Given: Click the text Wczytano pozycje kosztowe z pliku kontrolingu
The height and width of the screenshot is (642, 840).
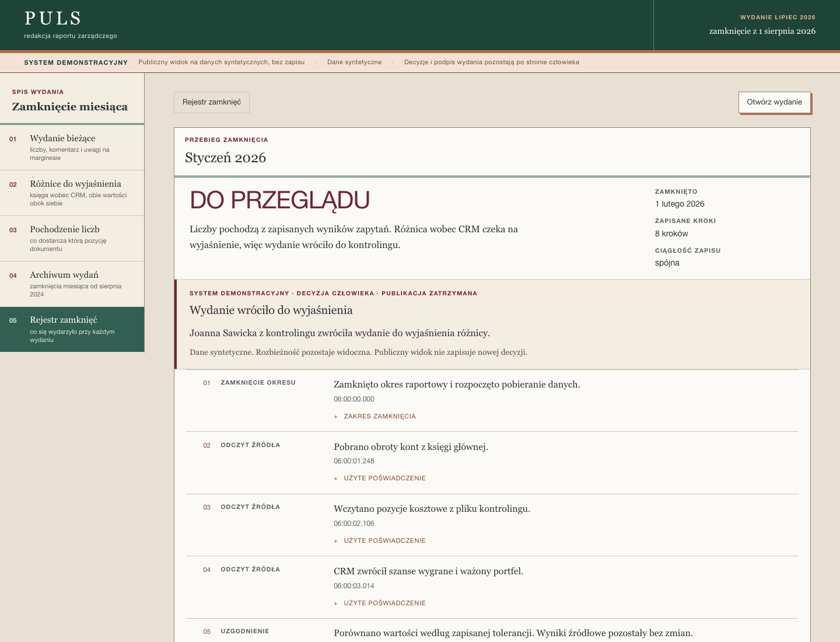Looking at the screenshot, I should [432, 509].
